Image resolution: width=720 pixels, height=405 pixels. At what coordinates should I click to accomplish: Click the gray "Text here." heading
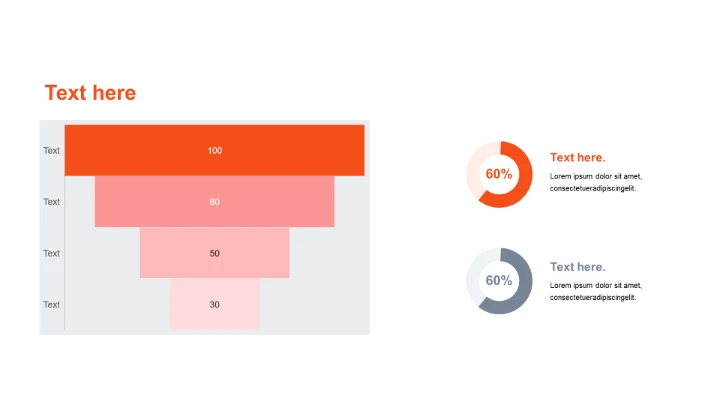[577, 267]
